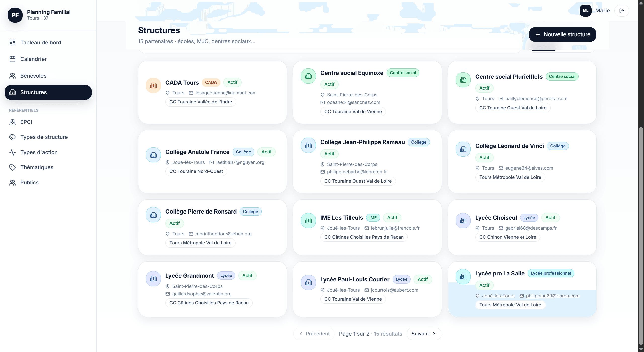Click CC Touraine Nord-Ouest tag
Image resolution: width=644 pixels, height=352 pixels.
pyautogui.click(x=196, y=171)
